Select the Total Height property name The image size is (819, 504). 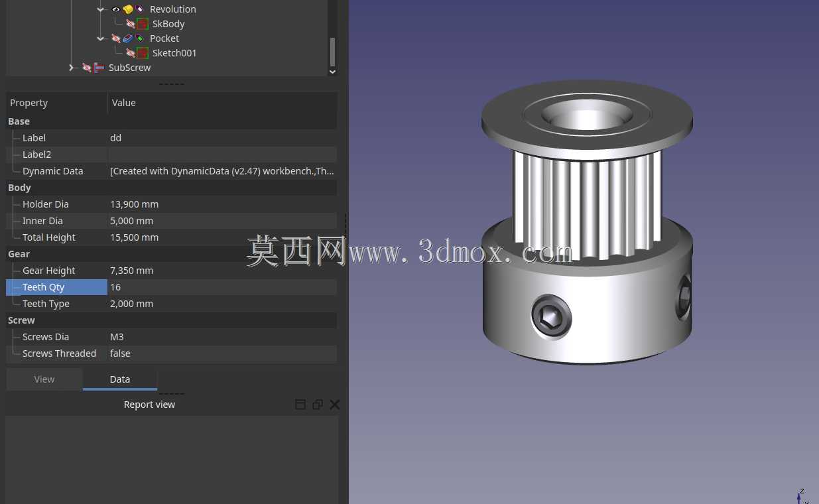point(49,237)
